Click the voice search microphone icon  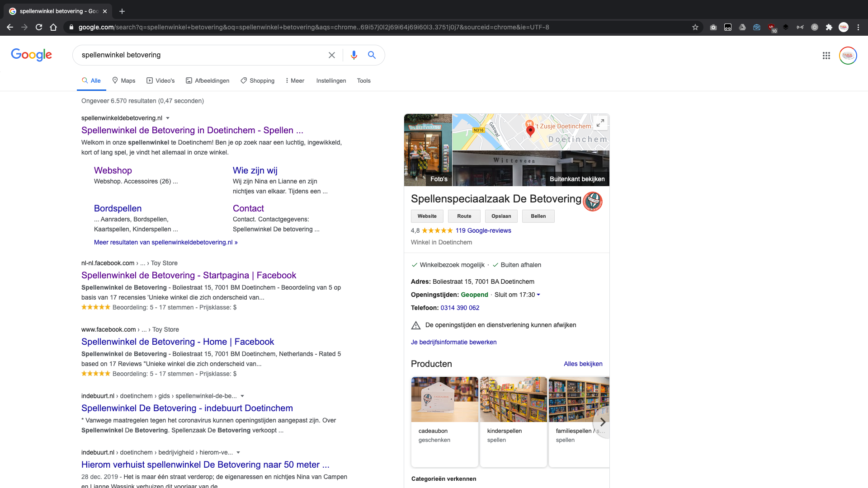[354, 55]
